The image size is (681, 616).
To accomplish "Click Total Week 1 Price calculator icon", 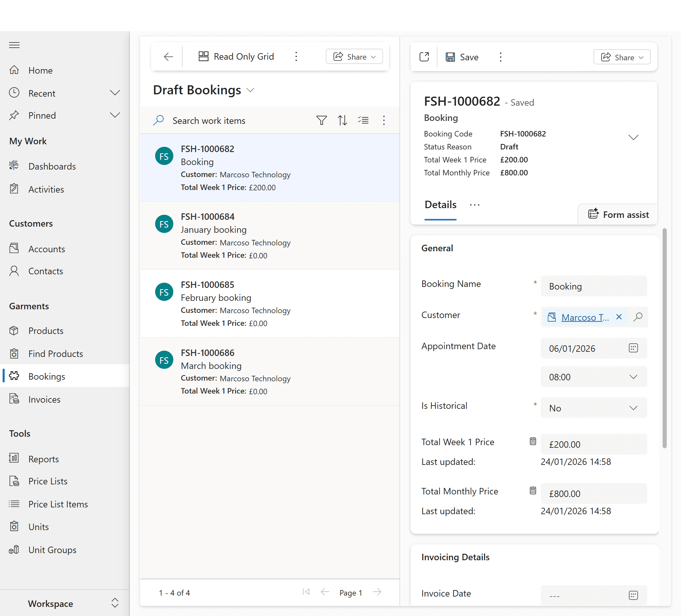I will (x=533, y=441).
